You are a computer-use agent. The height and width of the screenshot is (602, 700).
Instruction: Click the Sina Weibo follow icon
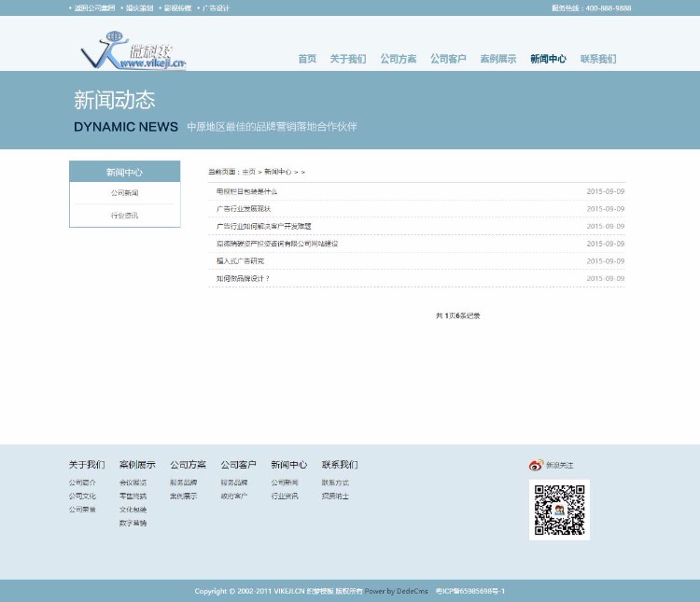pyautogui.click(x=536, y=465)
